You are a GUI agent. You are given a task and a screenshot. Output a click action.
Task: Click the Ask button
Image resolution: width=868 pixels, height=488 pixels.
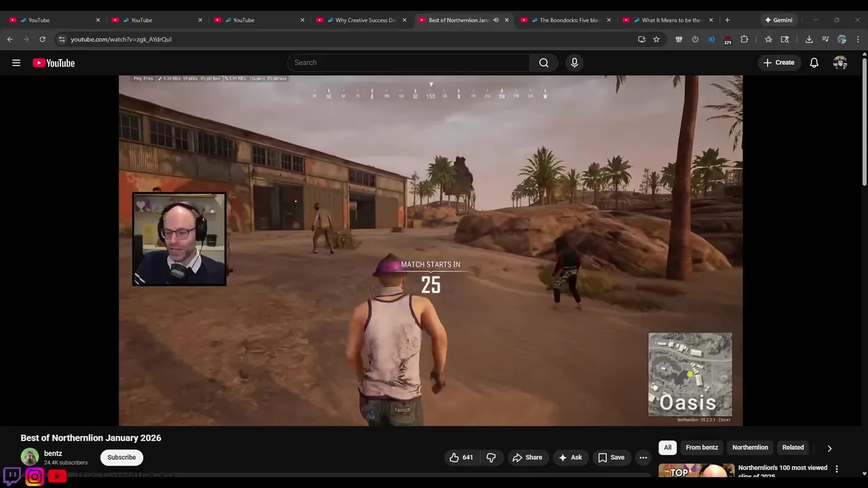coord(570,457)
